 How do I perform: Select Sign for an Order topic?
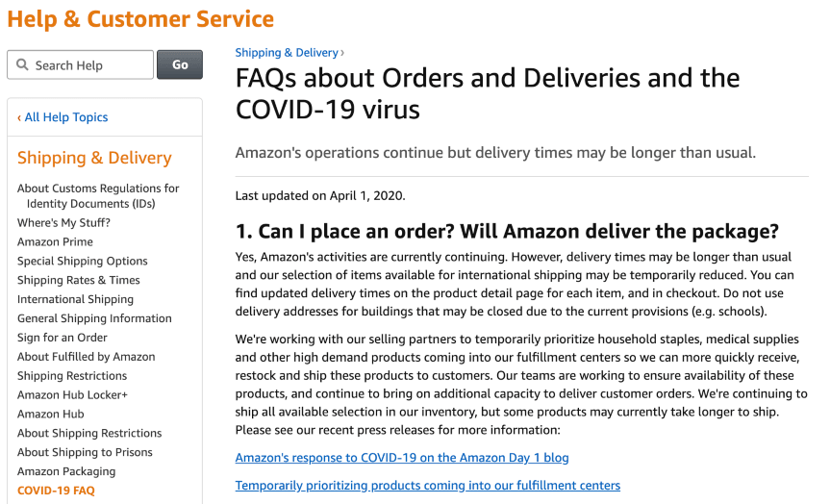63,338
